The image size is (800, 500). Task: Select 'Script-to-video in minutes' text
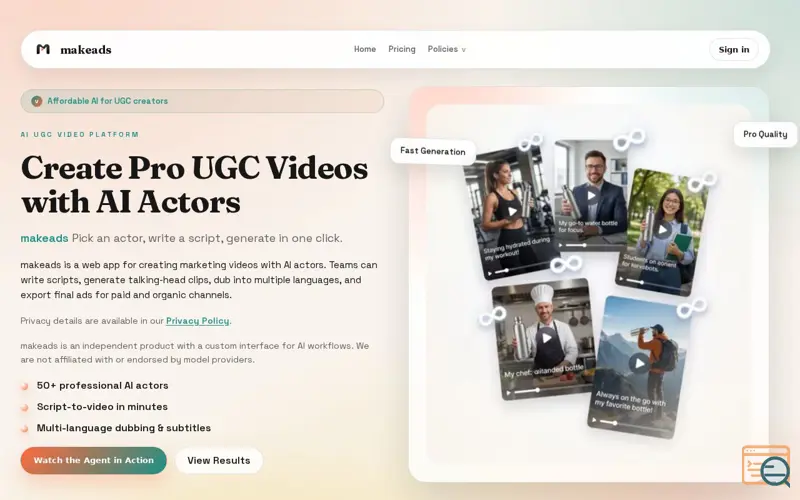102,407
